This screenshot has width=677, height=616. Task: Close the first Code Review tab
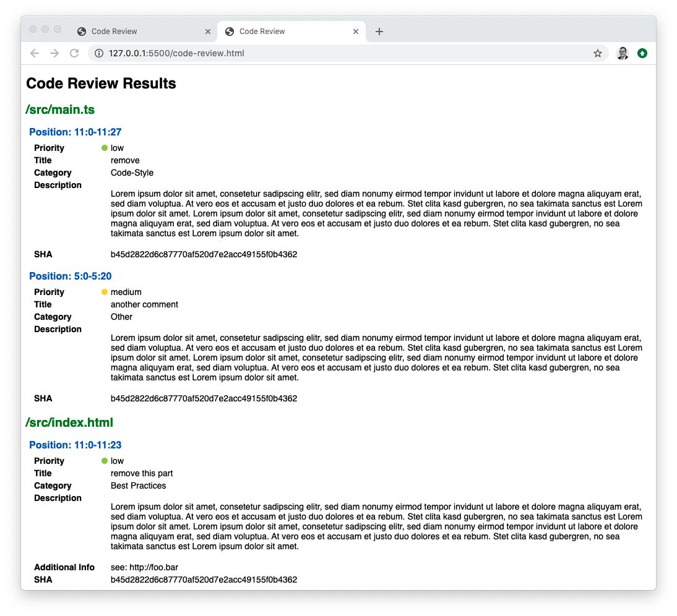(208, 32)
